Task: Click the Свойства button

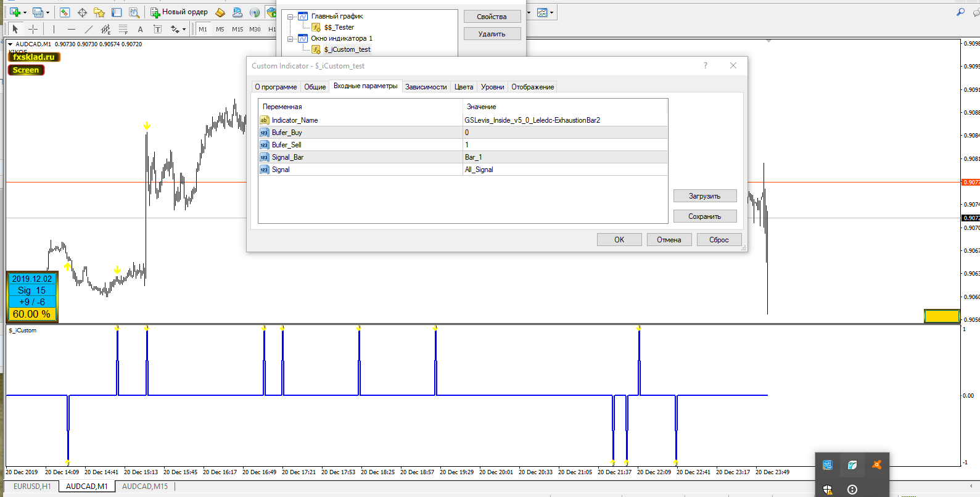Action: tap(492, 17)
